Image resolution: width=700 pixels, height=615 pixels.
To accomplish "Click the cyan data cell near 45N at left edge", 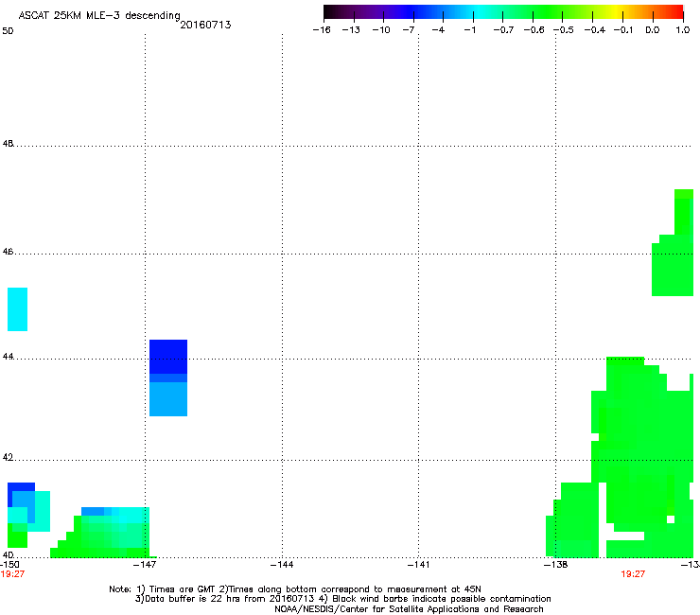I will click(x=17, y=309).
